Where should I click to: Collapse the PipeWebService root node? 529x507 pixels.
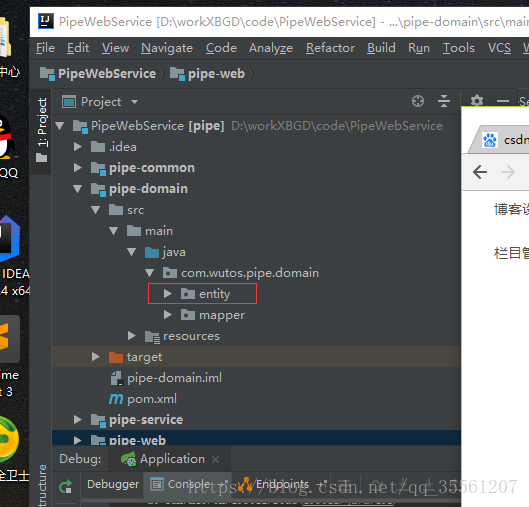coord(60,126)
